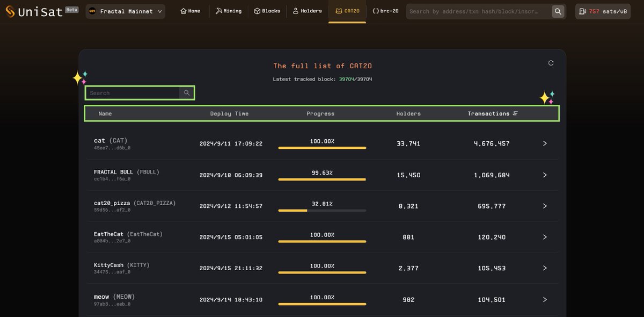This screenshot has width=644, height=317.
Task: Refresh the CAT20 list
Action: coord(551,63)
